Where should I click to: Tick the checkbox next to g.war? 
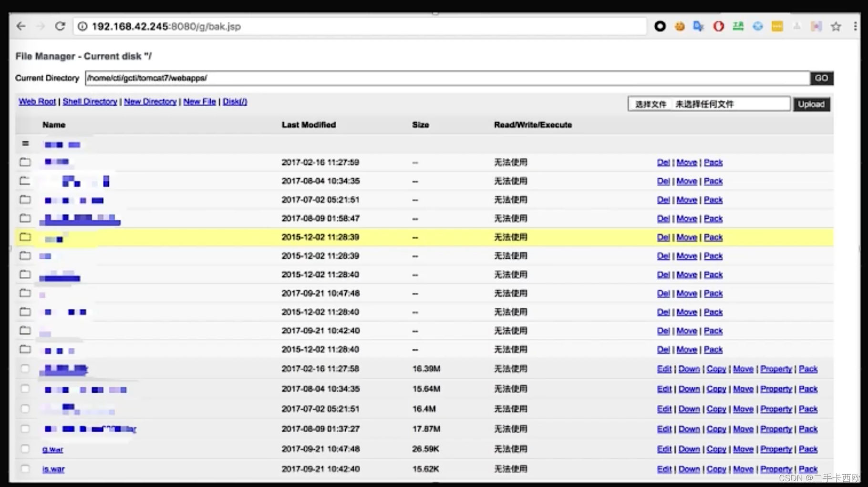tap(25, 449)
